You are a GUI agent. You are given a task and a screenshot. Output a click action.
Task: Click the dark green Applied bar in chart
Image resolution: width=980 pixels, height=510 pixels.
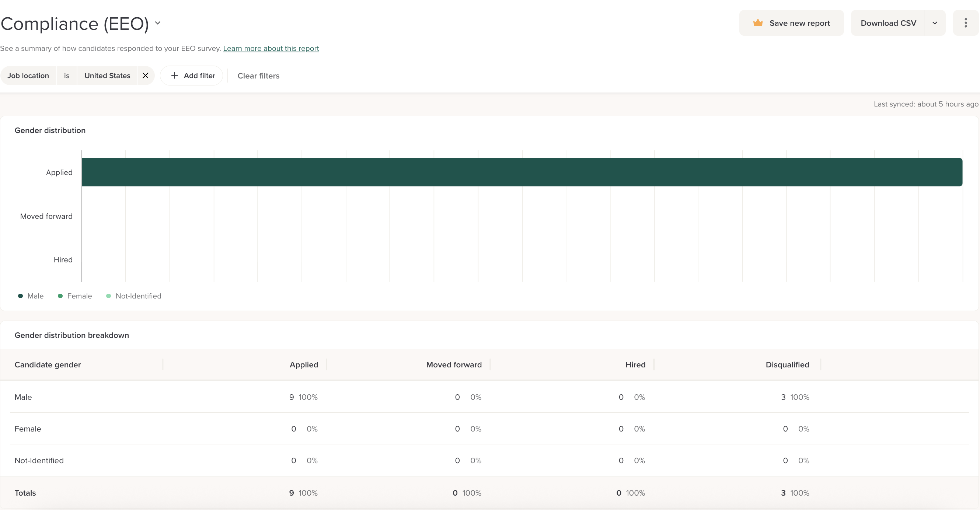tap(522, 172)
